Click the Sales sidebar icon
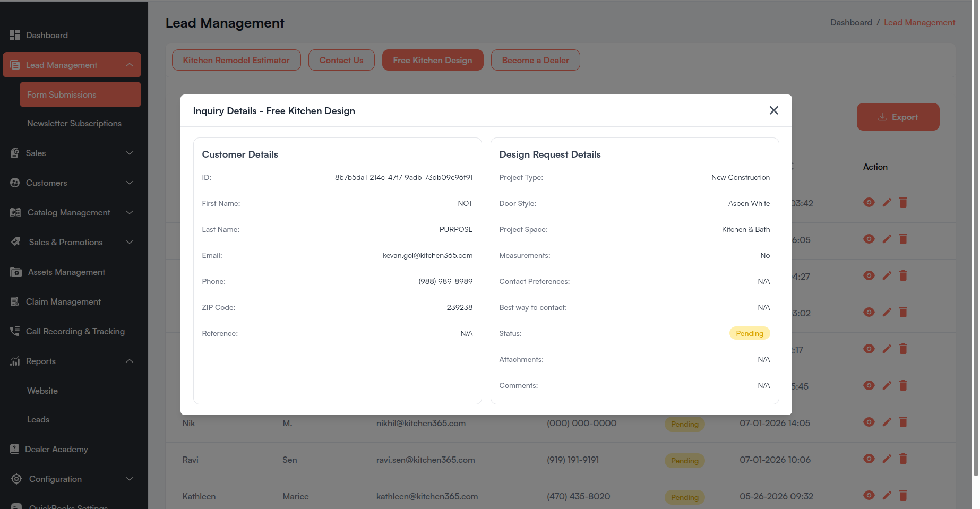Image resolution: width=980 pixels, height=509 pixels. (15, 153)
